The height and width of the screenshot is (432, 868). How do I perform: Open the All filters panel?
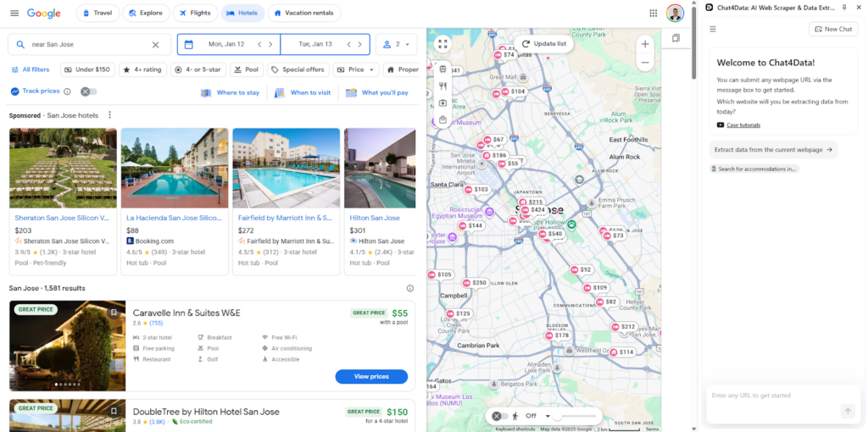coord(31,69)
